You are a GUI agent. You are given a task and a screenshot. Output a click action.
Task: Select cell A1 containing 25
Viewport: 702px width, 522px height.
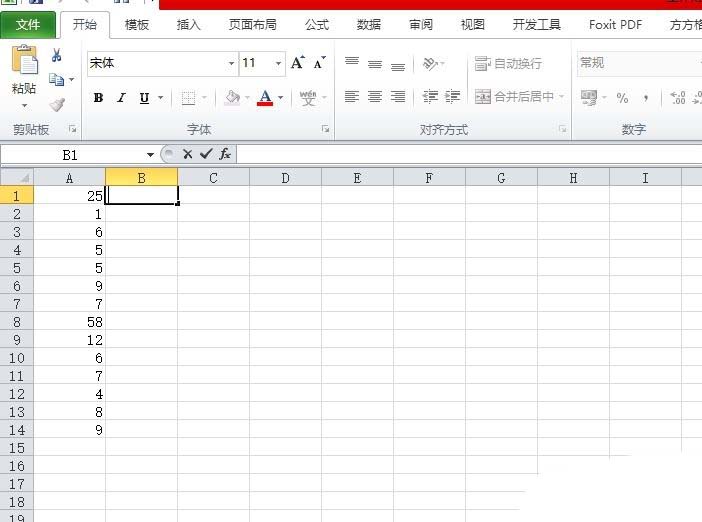pyautogui.click(x=69, y=196)
